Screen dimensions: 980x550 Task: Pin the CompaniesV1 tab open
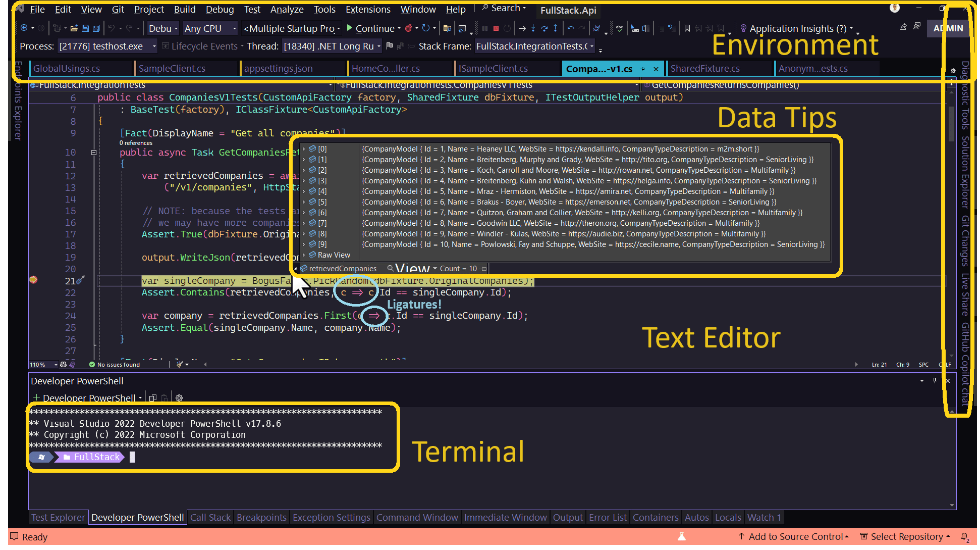pyautogui.click(x=642, y=69)
